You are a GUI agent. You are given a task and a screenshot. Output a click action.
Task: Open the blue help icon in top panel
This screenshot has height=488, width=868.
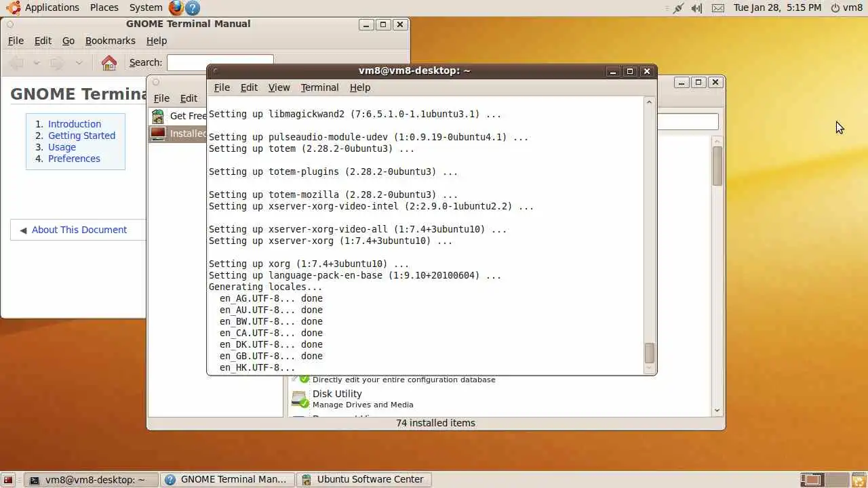click(193, 8)
